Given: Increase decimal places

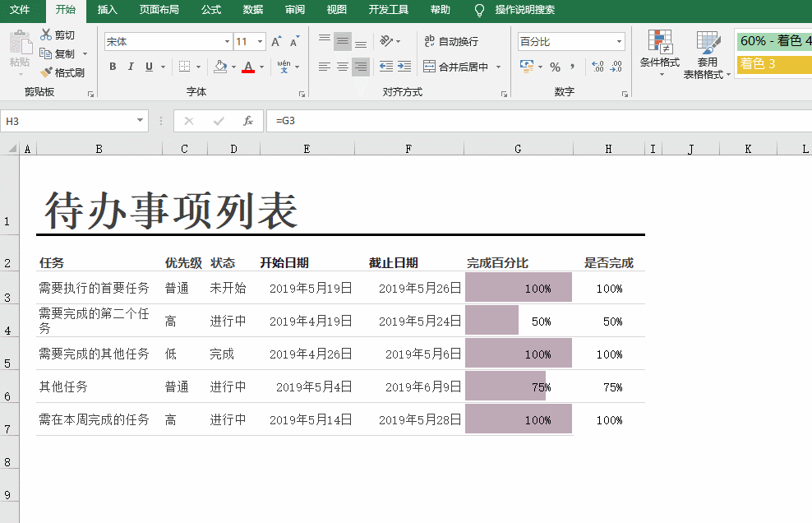Looking at the screenshot, I should [597, 67].
